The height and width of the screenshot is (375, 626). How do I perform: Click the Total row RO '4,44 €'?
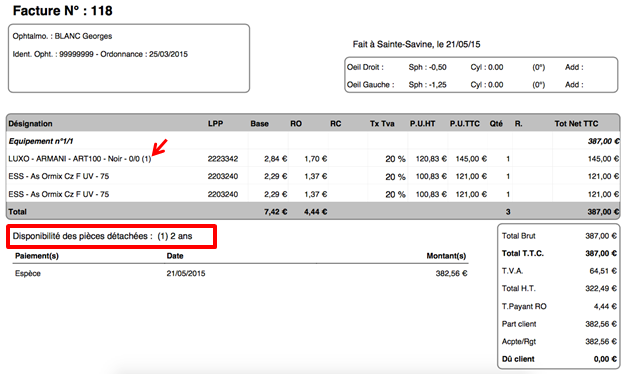pos(315,212)
